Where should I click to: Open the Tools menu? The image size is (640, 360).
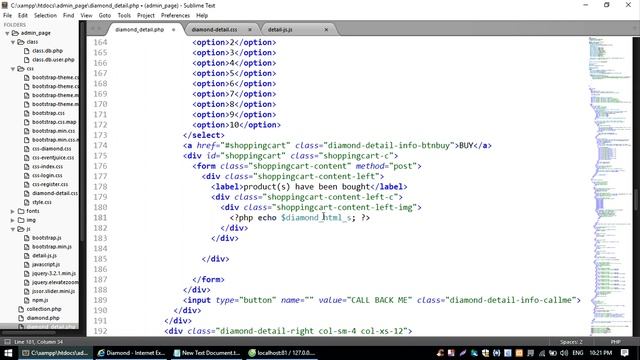124,16
